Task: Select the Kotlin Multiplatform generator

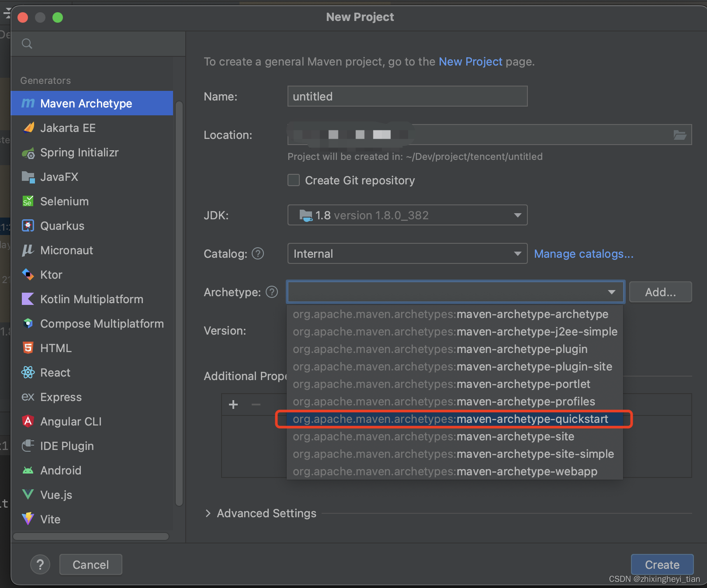Action: point(92,299)
